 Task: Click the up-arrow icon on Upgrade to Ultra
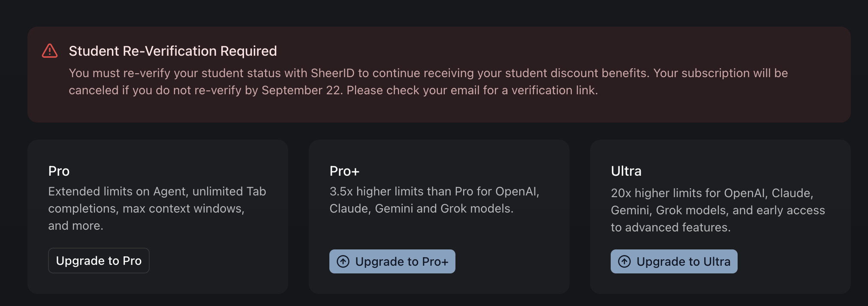(624, 261)
